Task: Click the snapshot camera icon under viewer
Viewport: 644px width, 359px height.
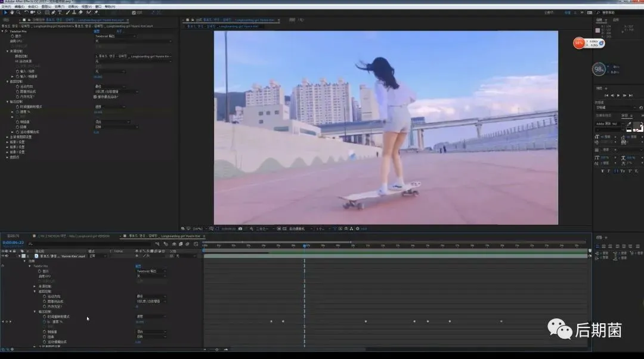Action: (x=240, y=228)
